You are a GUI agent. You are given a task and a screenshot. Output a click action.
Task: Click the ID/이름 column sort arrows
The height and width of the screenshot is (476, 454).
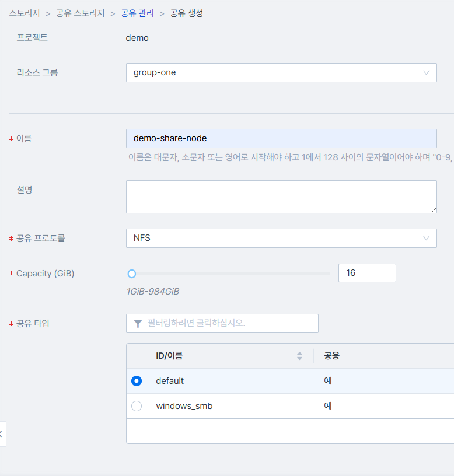click(299, 356)
